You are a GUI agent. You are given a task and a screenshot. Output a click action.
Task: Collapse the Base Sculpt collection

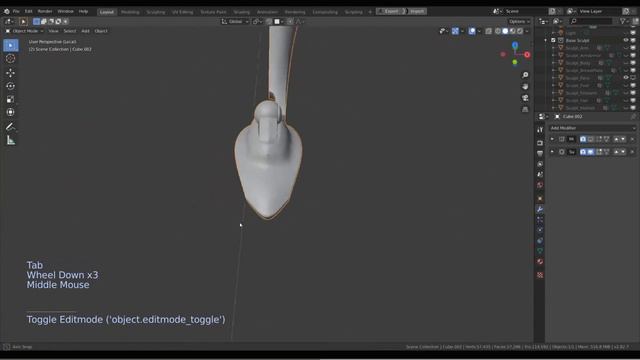point(546,40)
